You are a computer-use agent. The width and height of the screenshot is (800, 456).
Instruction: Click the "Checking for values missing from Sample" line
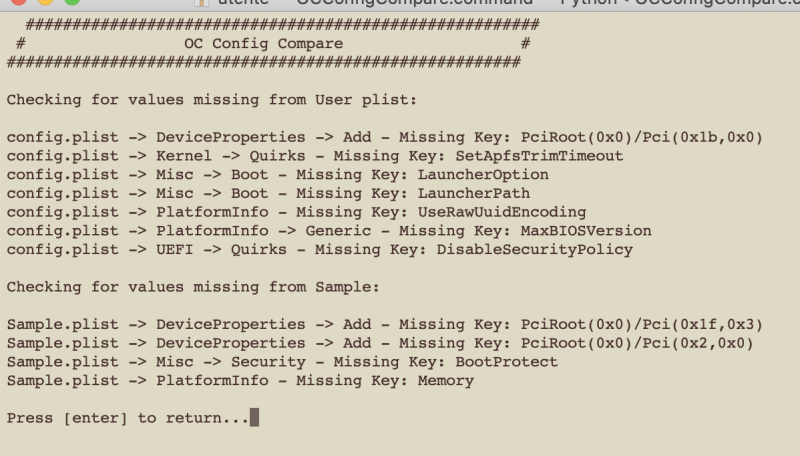coord(192,287)
